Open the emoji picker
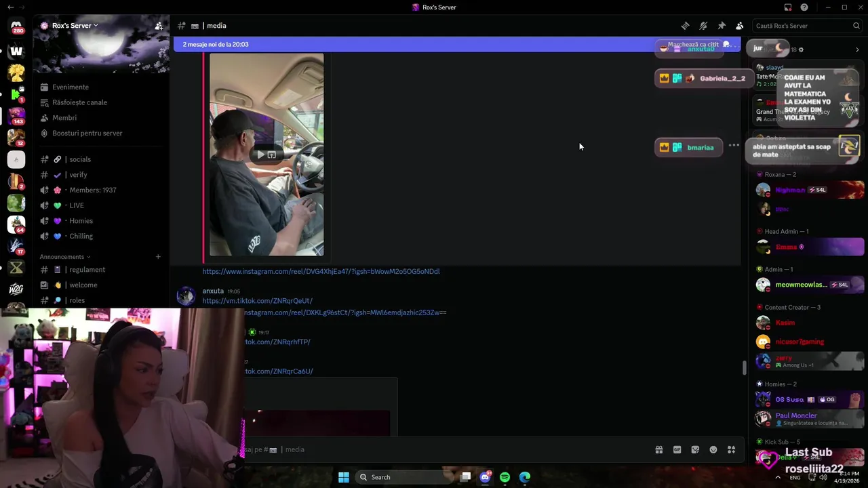Viewport: 868px width, 488px height. coord(713,449)
